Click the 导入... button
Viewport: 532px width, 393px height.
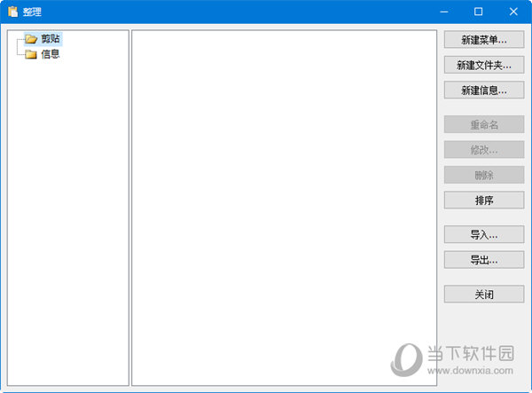484,234
